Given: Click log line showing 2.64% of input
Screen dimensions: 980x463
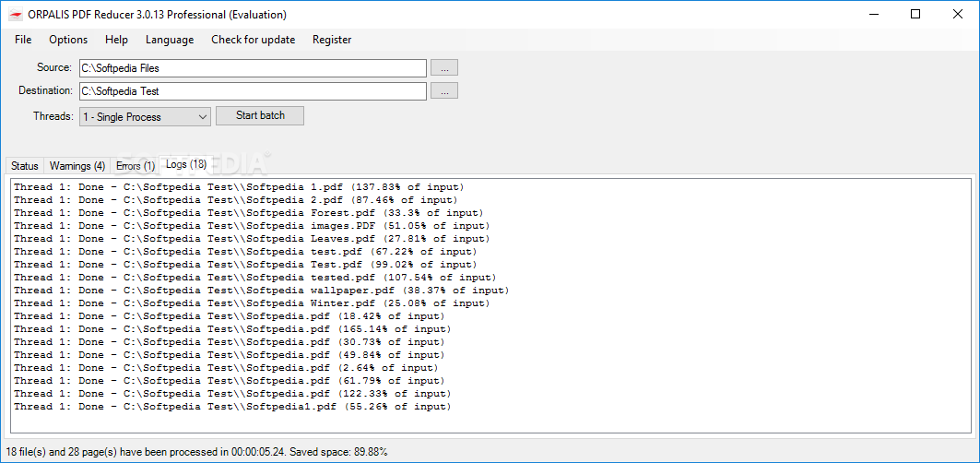Looking at the screenshot, I should [x=226, y=368].
